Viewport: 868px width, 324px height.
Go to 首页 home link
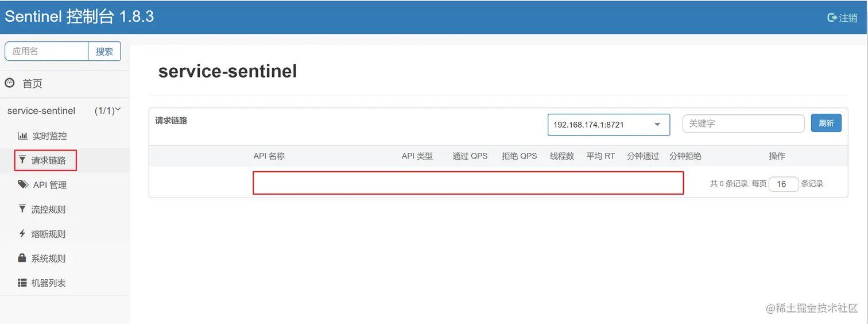[x=32, y=84]
